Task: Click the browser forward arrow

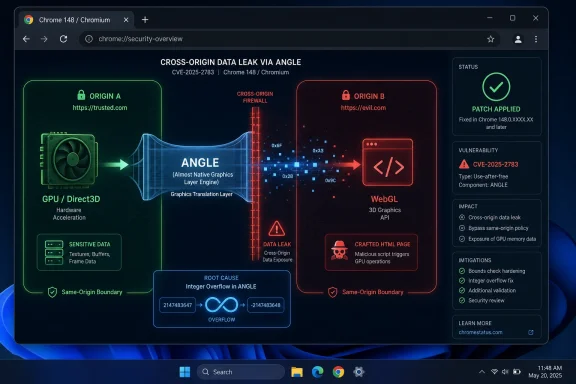Action: (x=44, y=39)
